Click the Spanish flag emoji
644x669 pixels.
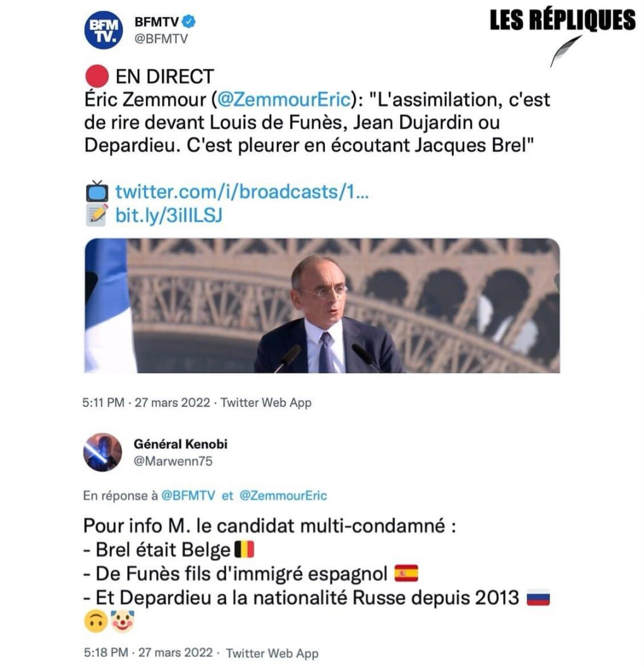[x=406, y=573]
